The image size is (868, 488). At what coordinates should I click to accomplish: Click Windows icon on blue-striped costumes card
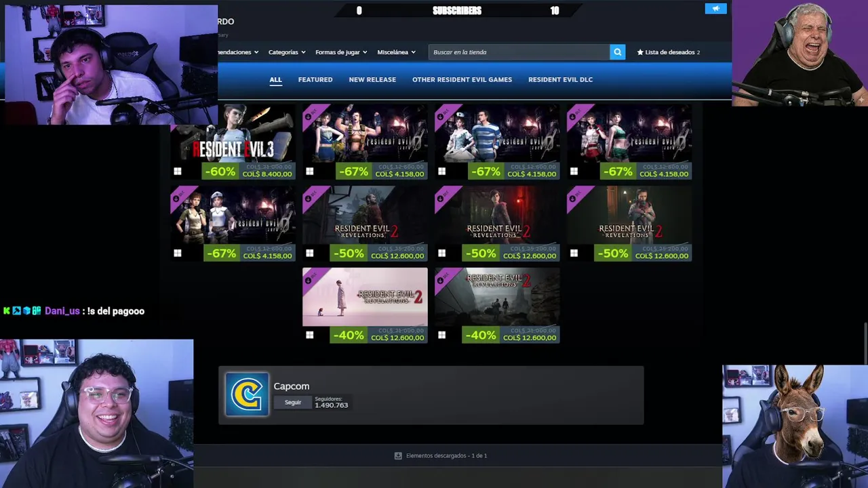click(x=442, y=171)
